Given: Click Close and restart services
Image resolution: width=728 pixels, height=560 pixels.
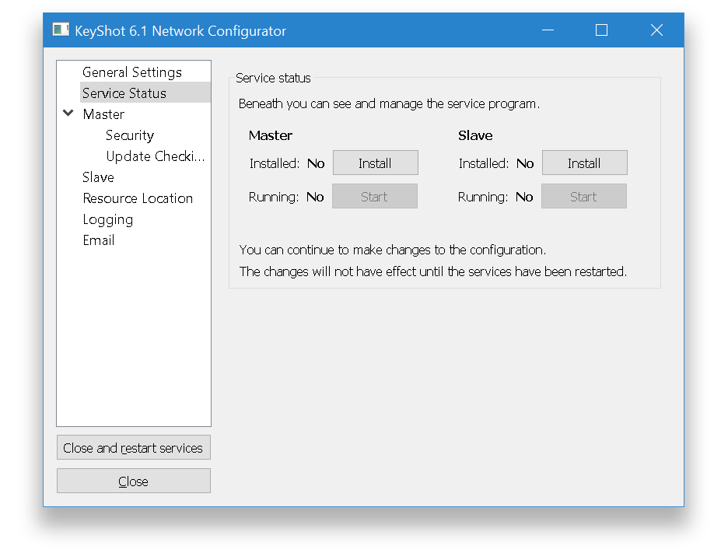Looking at the screenshot, I should (134, 448).
